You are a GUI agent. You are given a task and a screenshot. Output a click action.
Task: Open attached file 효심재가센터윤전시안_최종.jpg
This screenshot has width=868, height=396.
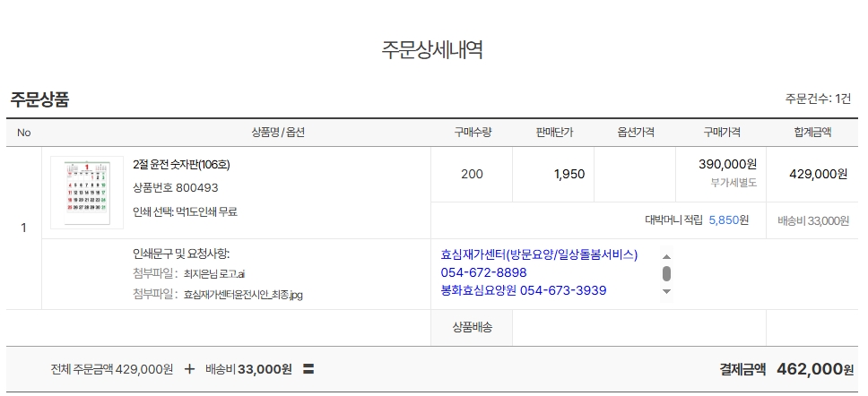pyautogui.click(x=243, y=294)
